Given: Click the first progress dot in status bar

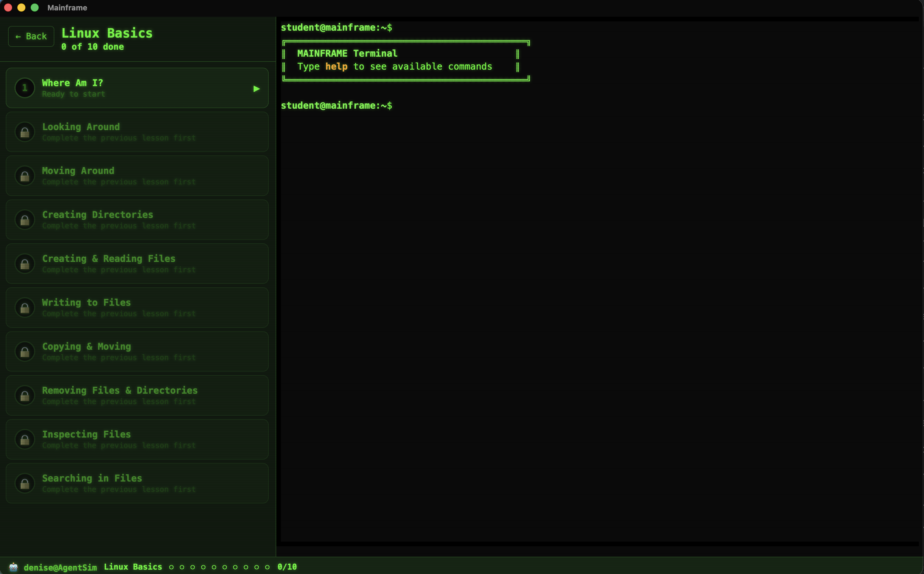Looking at the screenshot, I should (171, 567).
